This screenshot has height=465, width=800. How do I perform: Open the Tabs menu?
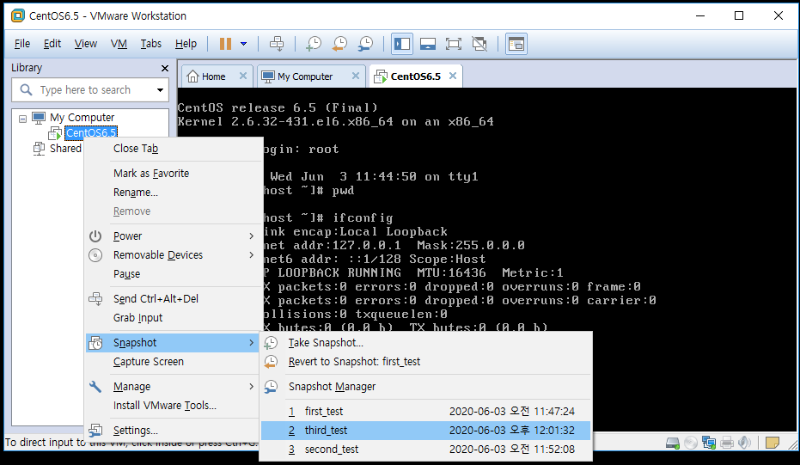(151, 44)
